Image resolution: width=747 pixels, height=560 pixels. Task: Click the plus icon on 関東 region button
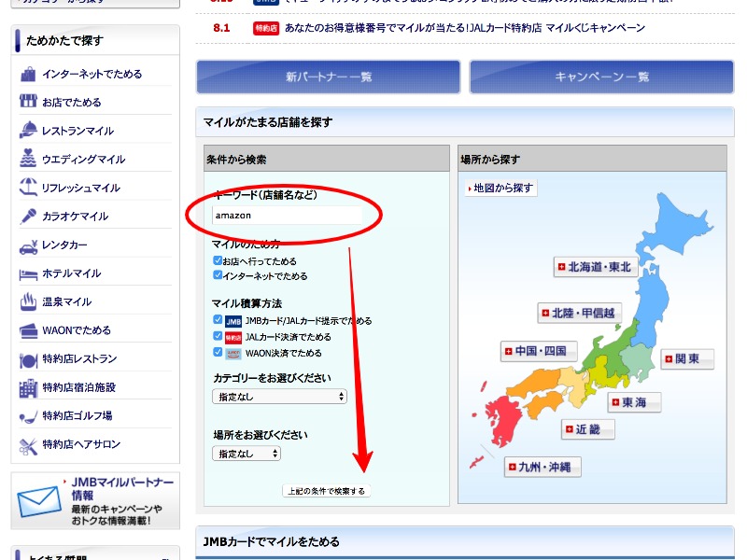(x=669, y=359)
